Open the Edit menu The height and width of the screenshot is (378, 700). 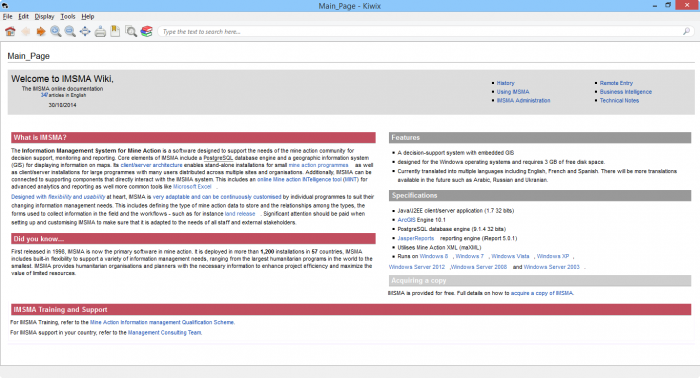23,17
